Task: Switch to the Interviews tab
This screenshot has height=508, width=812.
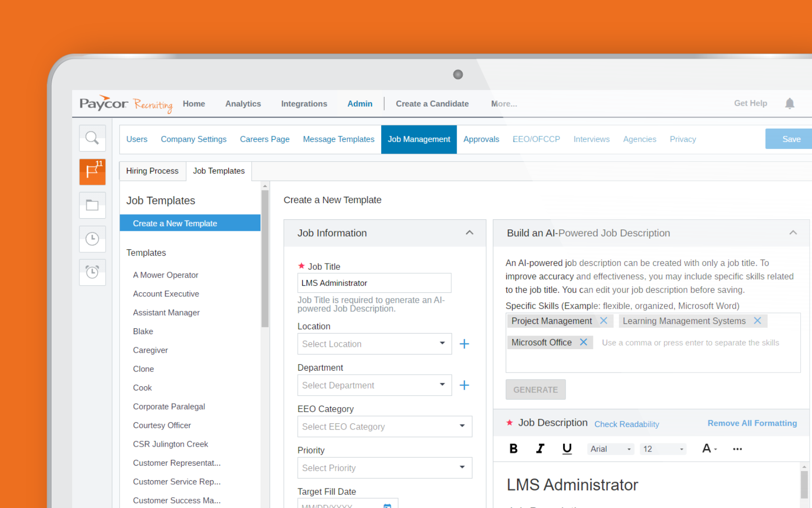Action: pyautogui.click(x=591, y=139)
